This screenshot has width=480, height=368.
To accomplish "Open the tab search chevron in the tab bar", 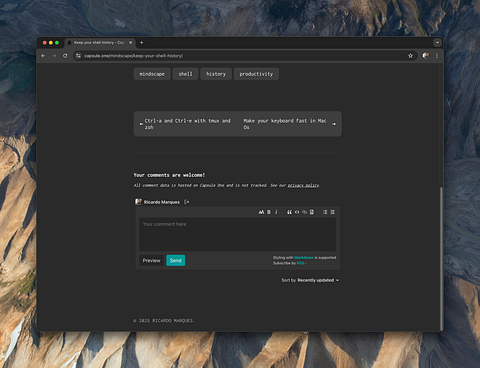I will [x=437, y=42].
